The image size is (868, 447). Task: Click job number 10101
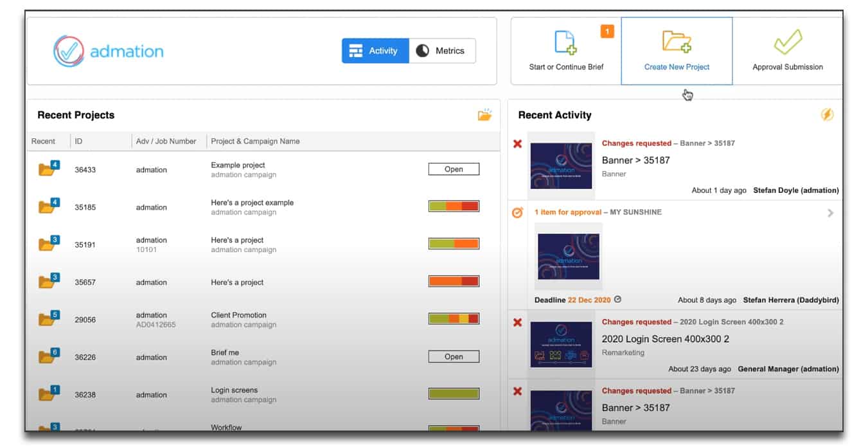pyautogui.click(x=146, y=250)
